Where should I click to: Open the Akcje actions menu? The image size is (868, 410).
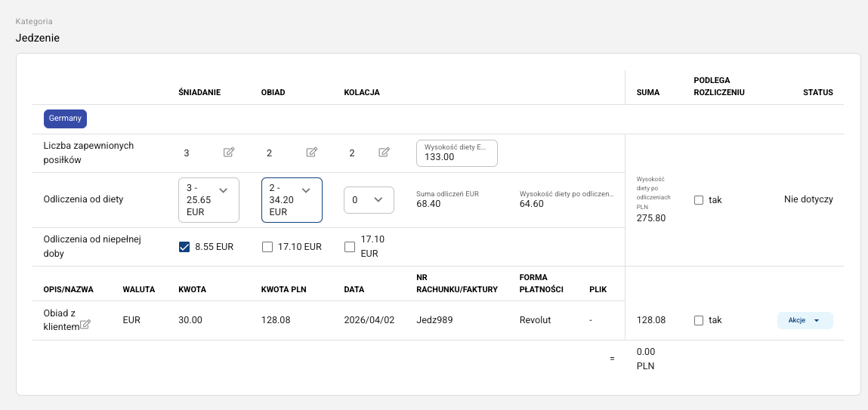coord(805,320)
